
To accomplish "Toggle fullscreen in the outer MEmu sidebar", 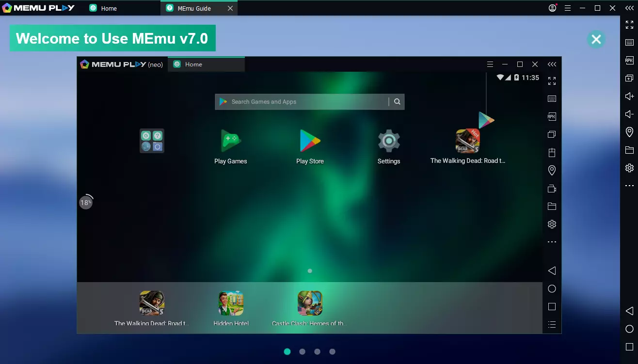I will point(629,25).
